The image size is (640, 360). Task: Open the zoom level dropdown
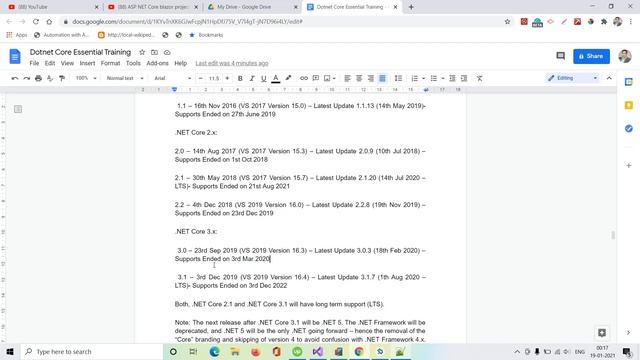point(86,78)
